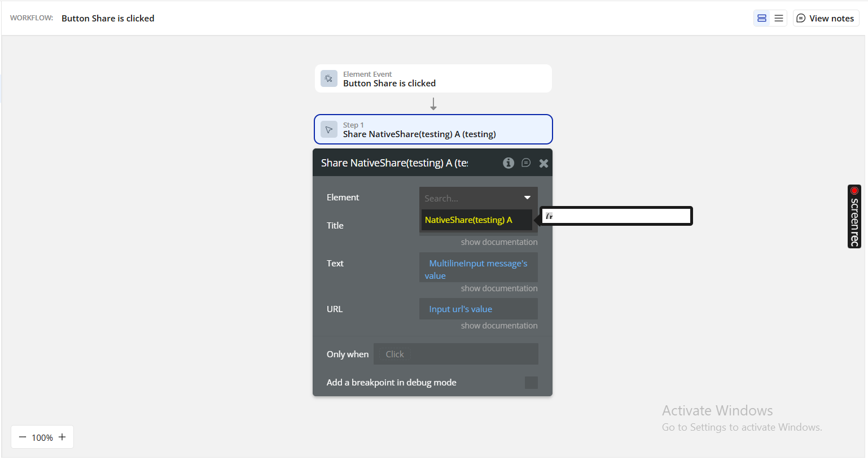Open the View notes button
Viewport: 868px width, 460px height.
coord(825,18)
